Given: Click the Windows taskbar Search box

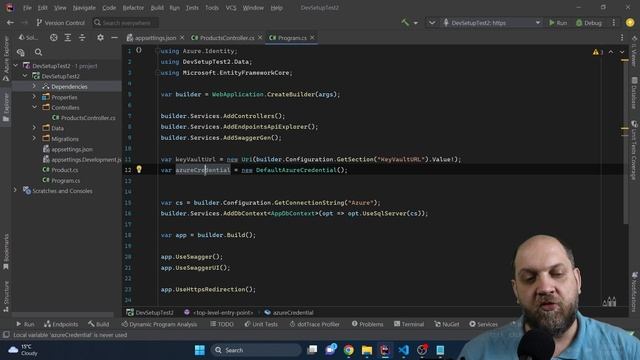Looking at the screenshot, I should [256, 350].
